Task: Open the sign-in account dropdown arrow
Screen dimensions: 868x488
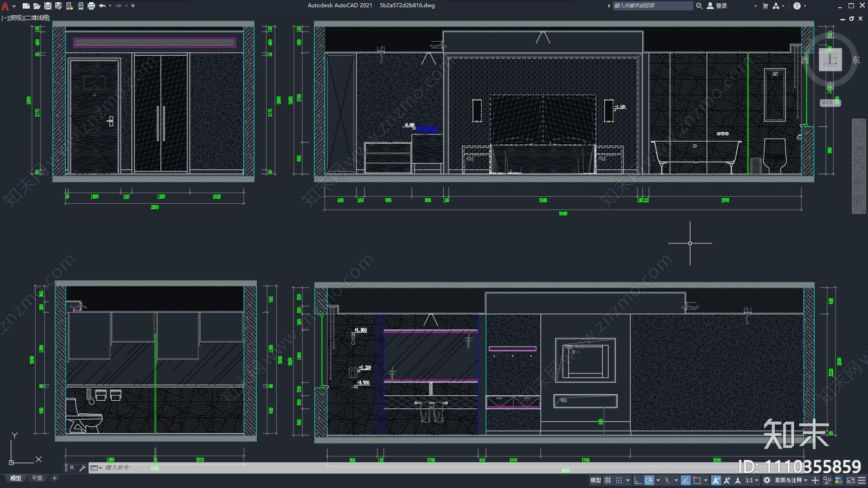Action: (x=755, y=6)
